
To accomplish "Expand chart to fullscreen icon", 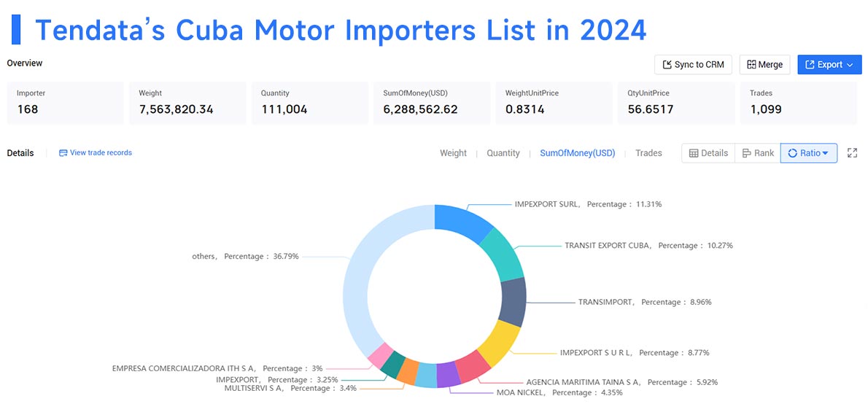I will tap(853, 153).
